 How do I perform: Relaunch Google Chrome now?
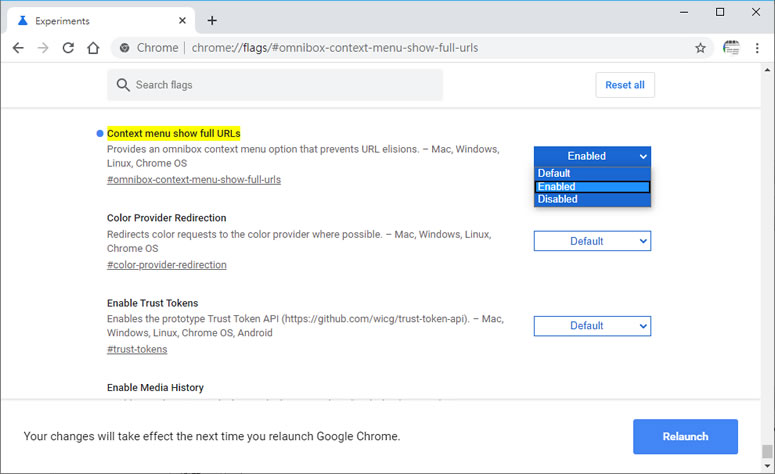point(685,436)
